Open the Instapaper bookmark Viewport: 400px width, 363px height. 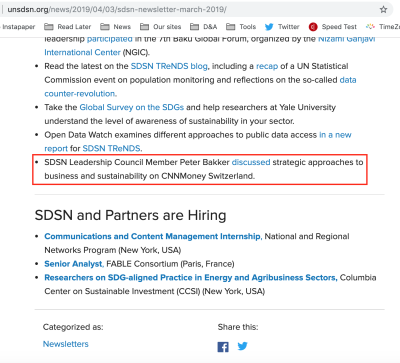coord(17,27)
